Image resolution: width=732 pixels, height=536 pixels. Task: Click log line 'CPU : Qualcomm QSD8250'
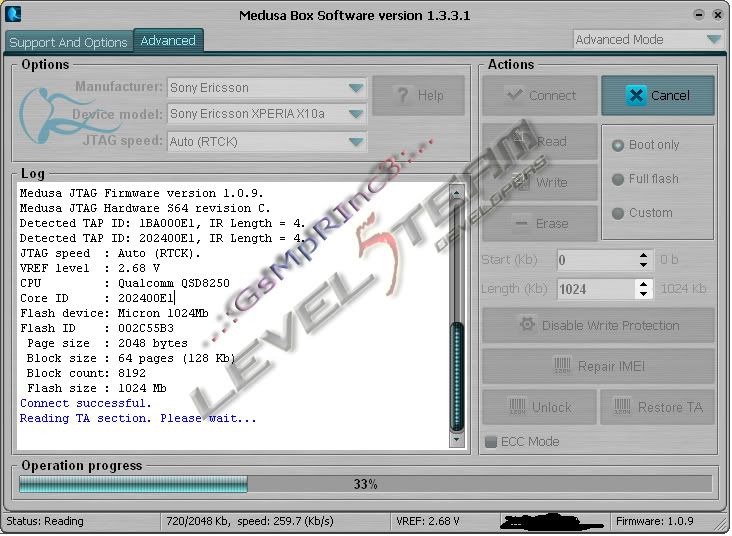(x=125, y=283)
